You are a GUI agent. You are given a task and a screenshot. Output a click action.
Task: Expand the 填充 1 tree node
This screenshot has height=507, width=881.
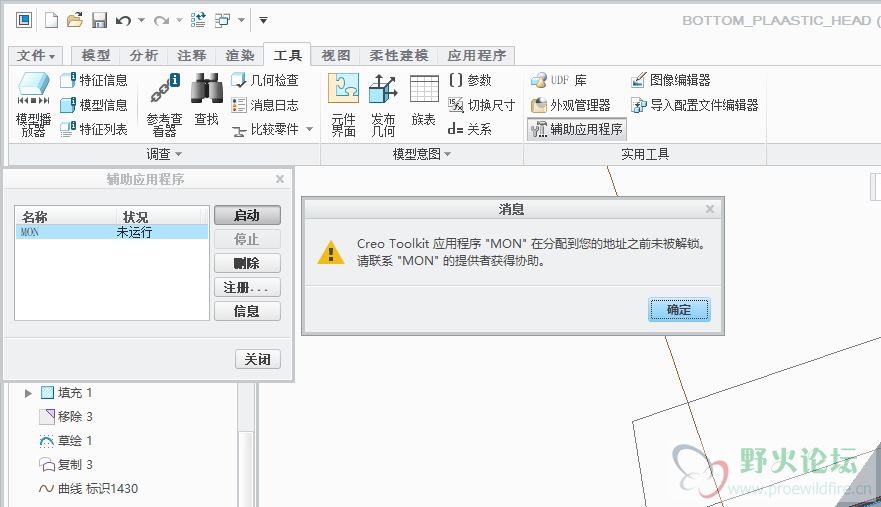[28, 393]
